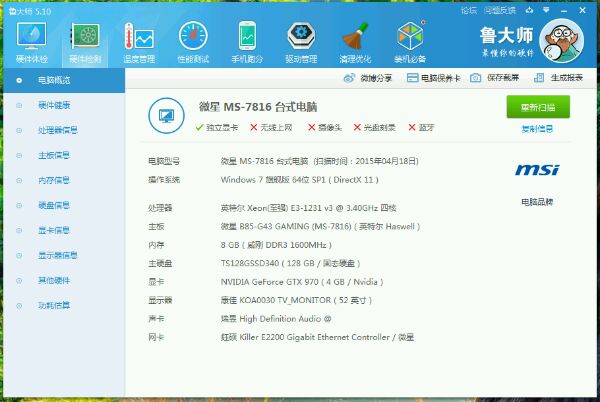Click the 8 GB DDR3 1600MHz memory value

point(276,245)
